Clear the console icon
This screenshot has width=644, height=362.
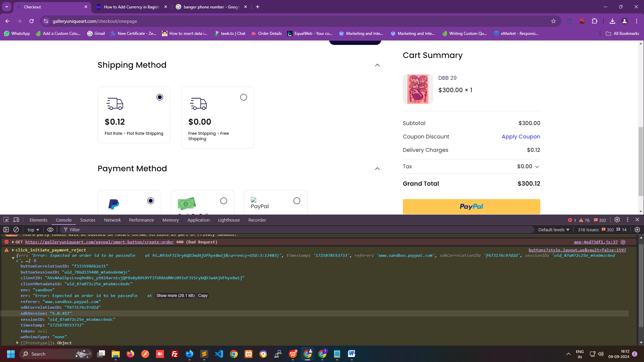tap(16, 230)
